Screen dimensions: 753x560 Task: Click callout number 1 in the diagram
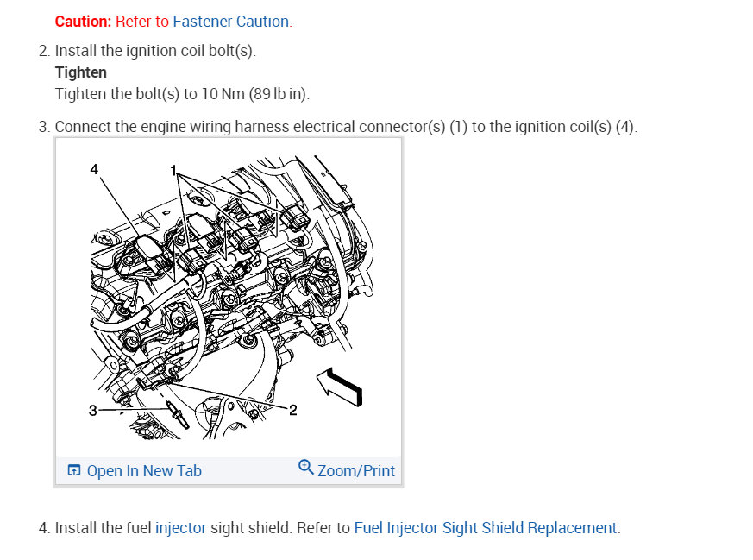tap(173, 170)
